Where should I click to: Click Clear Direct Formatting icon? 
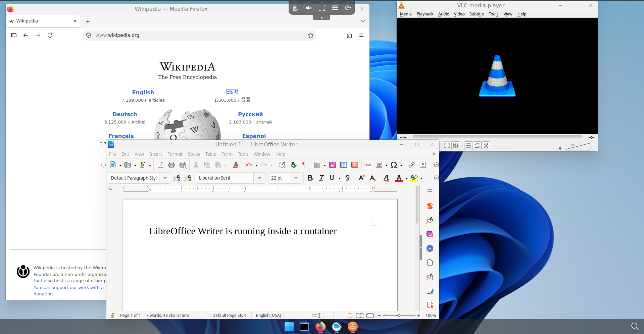coord(386,178)
